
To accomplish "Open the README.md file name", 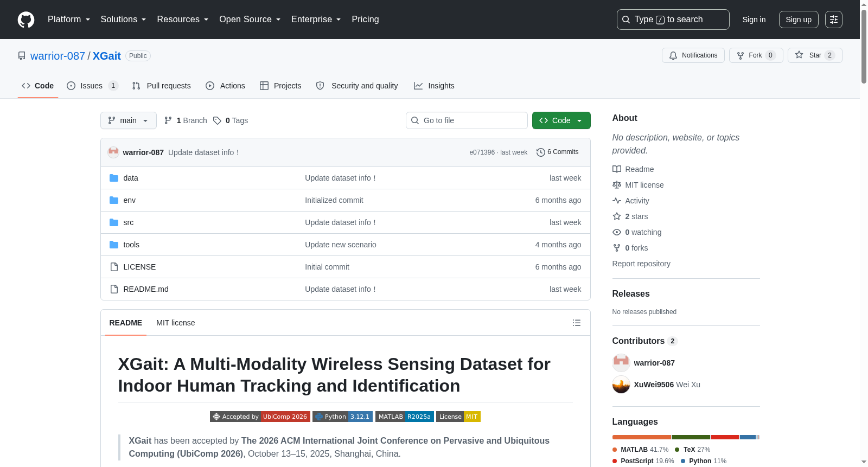I will tap(146, 289).
